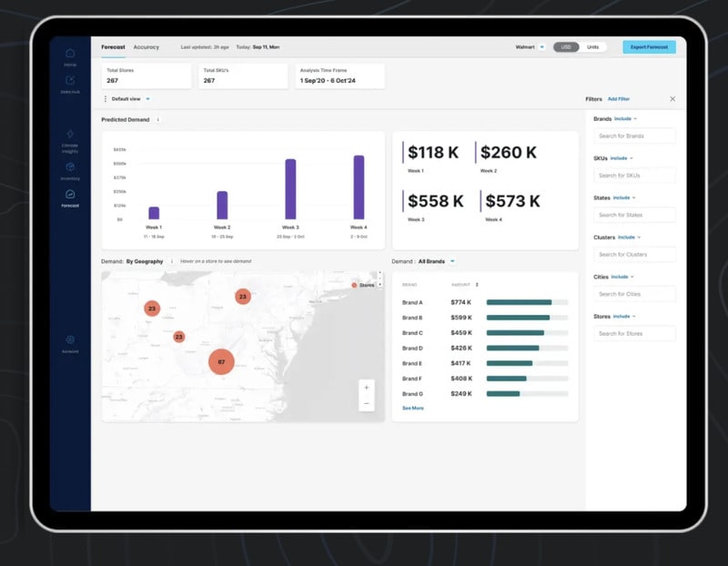Screen dimensions: 728x566
Task: Click the Export Forecast button
Action: 649,46
